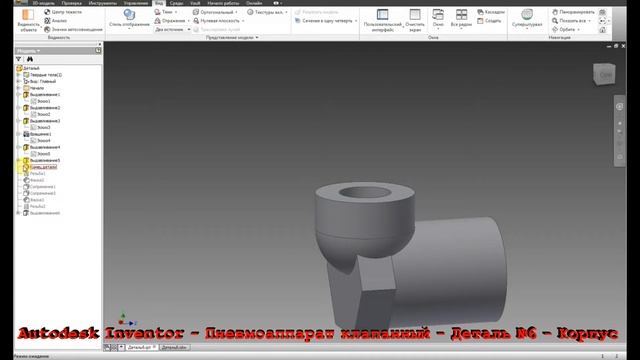This screenshot has height=360, width=640.
Task: Expand the Начало folder node
Action: click(18, 88)
